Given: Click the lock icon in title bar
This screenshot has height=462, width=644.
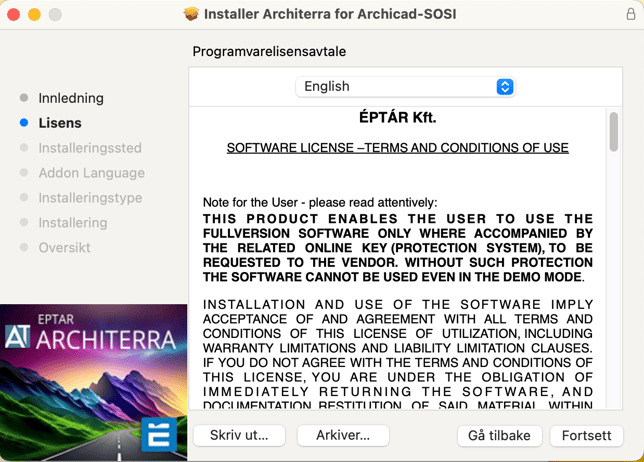Looking at the screenshot, I should (630, 14).
